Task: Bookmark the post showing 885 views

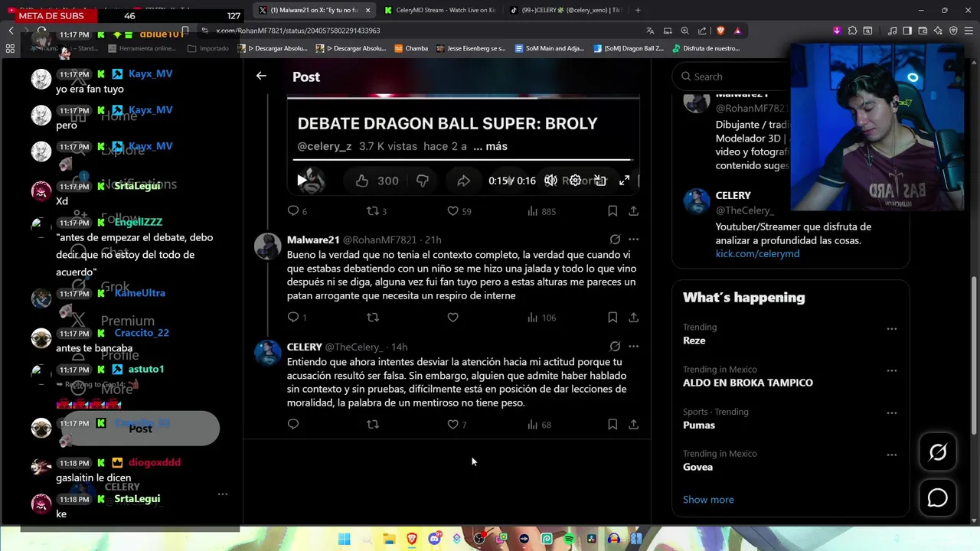Action: 612,210
